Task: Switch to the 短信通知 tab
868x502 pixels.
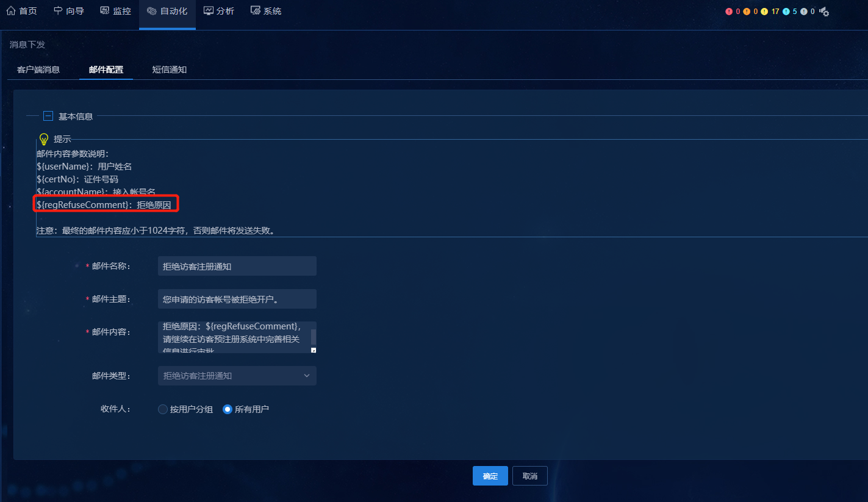Action: (170, 70)
